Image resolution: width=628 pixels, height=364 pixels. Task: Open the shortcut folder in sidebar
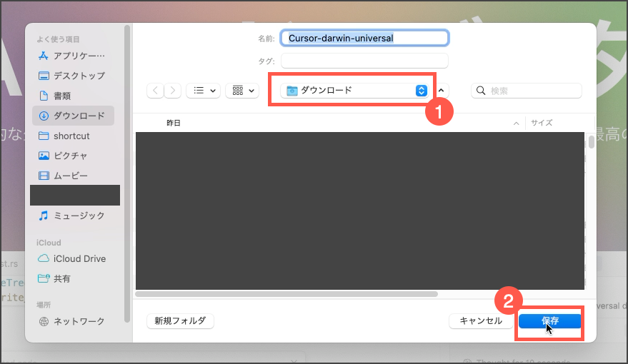click(x=72, y=136)
